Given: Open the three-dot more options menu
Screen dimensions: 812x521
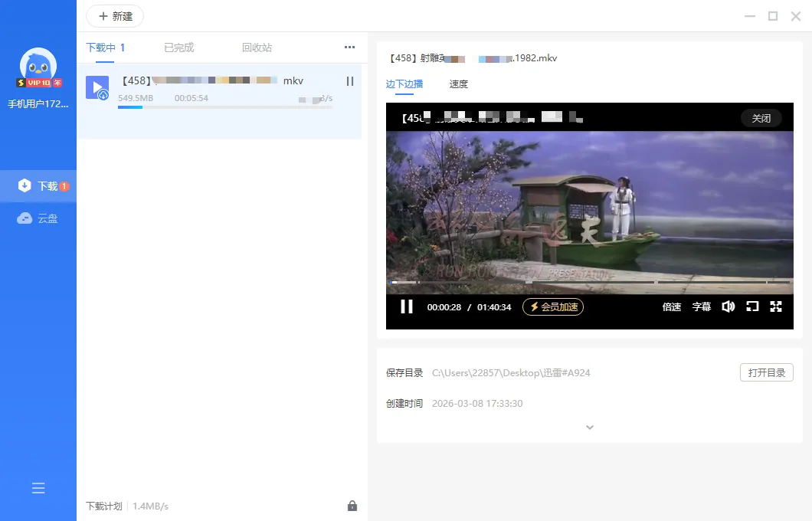Looking at the screenshot, I should [349, 48].
